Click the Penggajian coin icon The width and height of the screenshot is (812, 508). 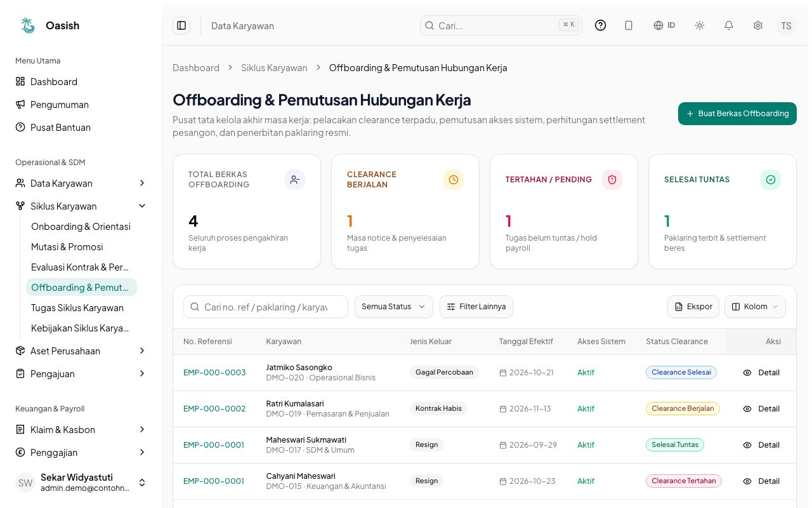(20, 452)
